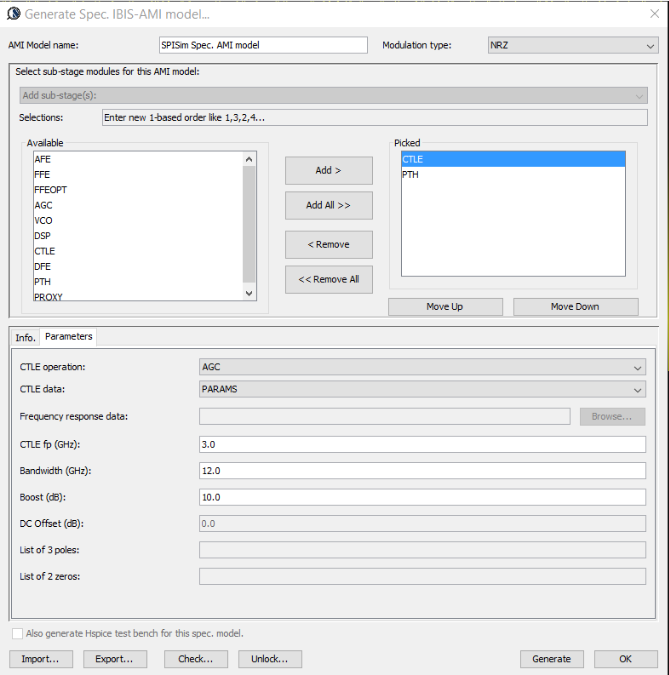Click the SPISim app icon in title bar
The width and height of the screenshot is (669, 675).
[13, 14]
